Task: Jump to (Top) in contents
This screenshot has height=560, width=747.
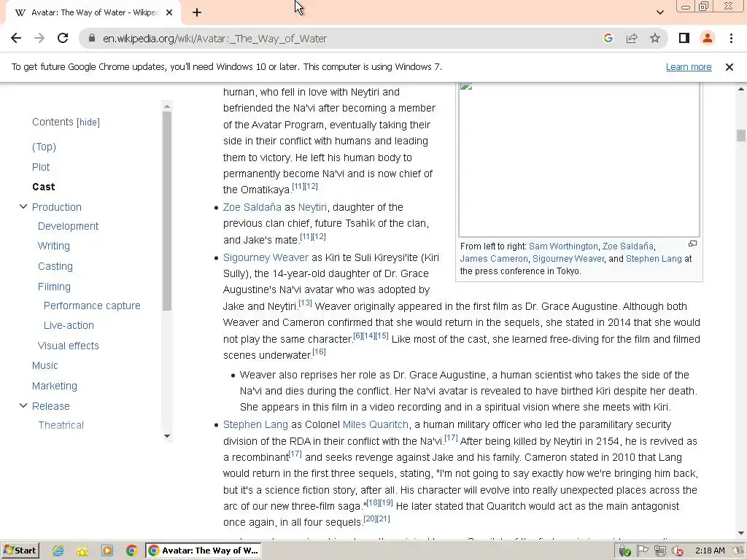Action: coord(44,147)
